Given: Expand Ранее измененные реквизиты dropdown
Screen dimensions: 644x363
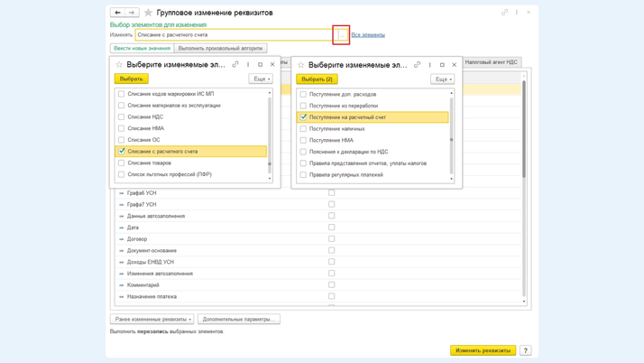Looking at the screenshot, I should 152,319.
